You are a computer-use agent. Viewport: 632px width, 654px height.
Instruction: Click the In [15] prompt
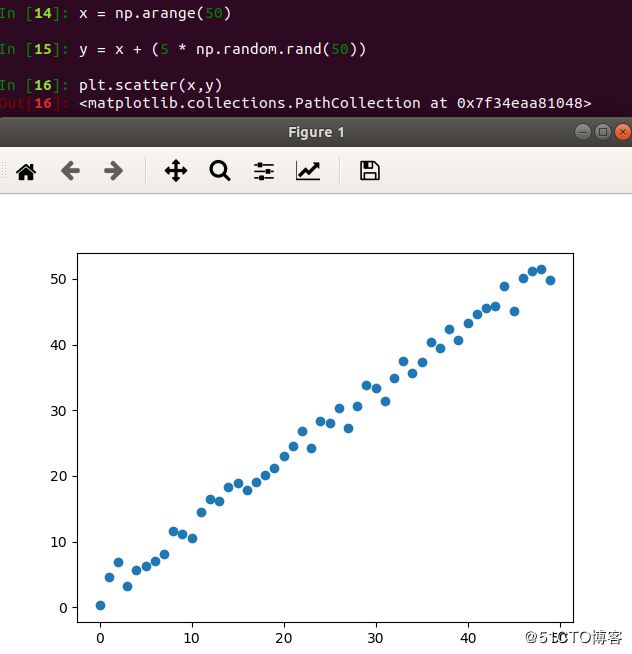[34, 49]
